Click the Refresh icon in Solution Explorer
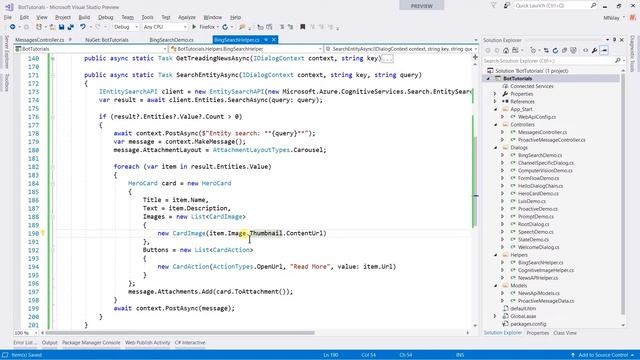 click(555, 50)
